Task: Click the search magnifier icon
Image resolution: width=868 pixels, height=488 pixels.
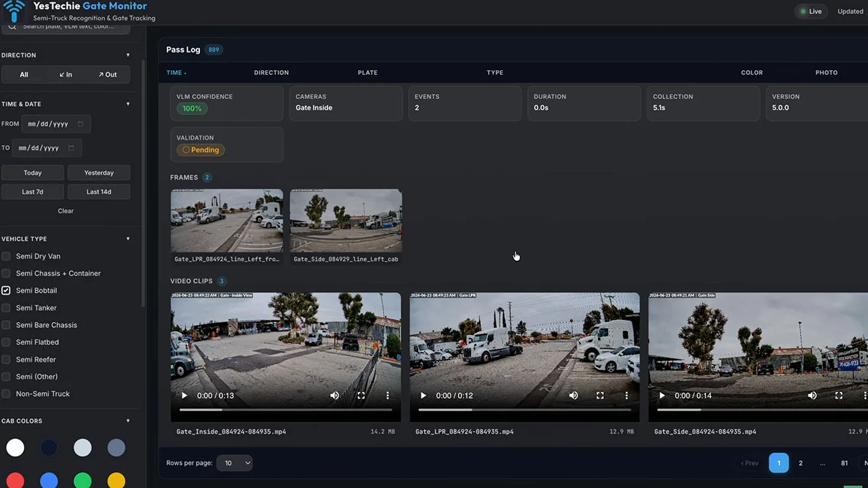Action: point(12,26)
